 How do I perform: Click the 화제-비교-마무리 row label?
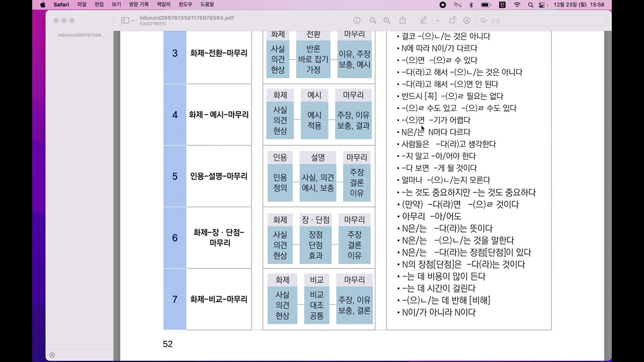coord(219,299)
